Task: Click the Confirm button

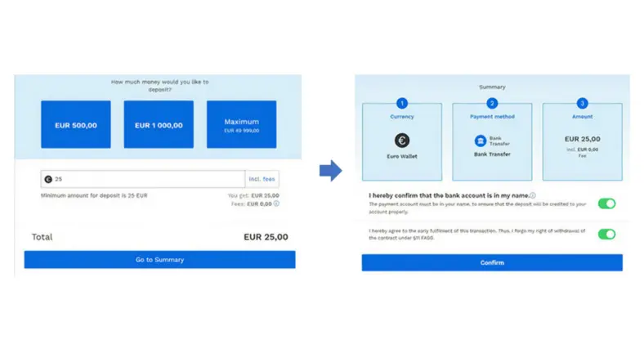Action: pos(492,262)
